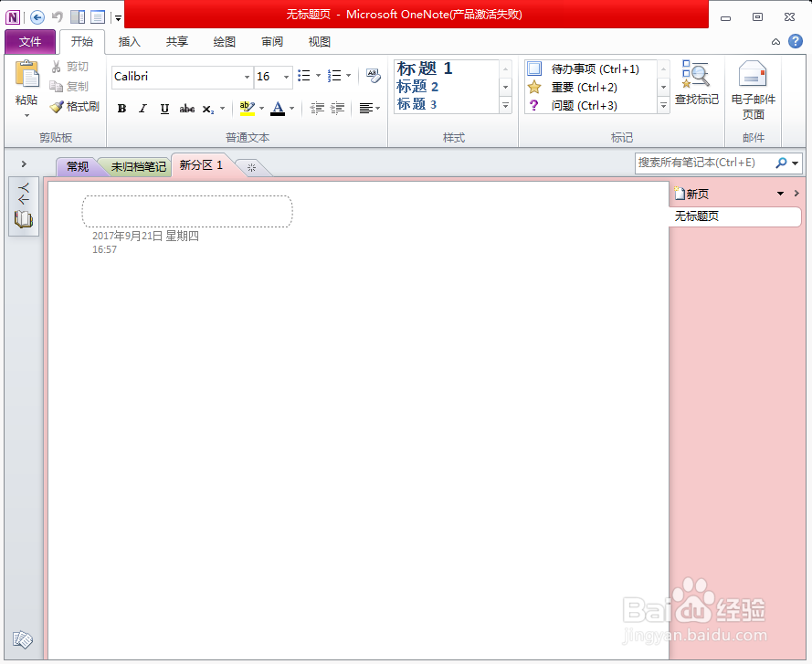Open New Page options dropdown arrow
The height and width of the screenshot is (664, 812).
tap(780, 194)
